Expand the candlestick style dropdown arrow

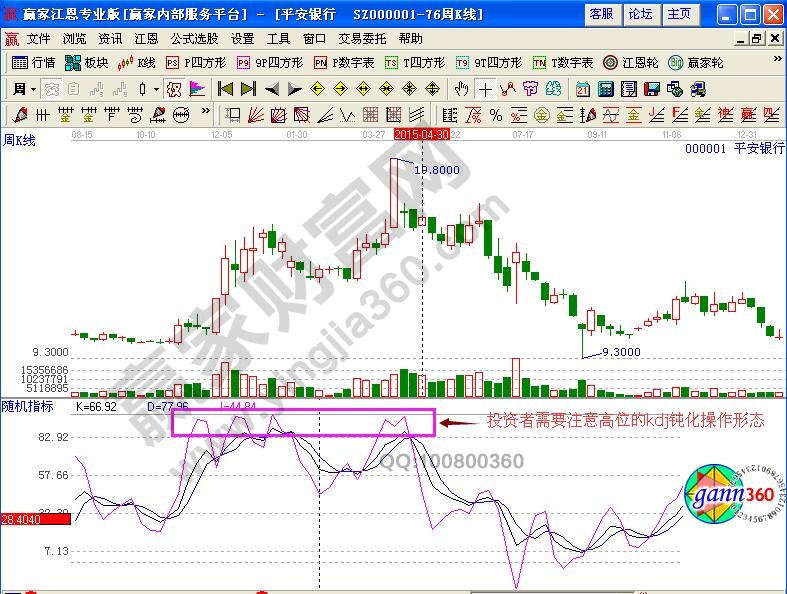156,88
